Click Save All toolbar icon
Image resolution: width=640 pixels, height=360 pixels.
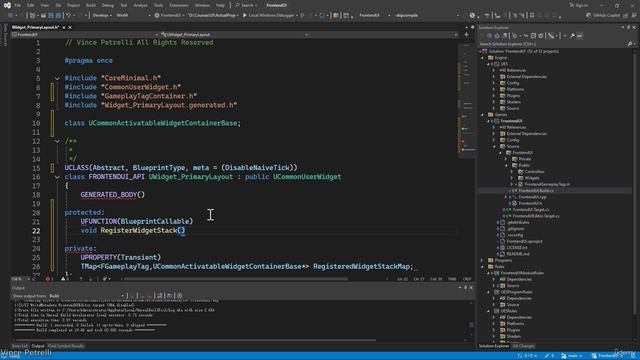click(58, 16)
